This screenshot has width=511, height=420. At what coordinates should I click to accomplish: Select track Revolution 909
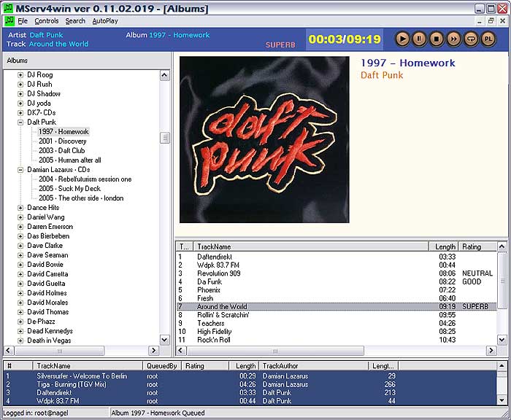pos(337,273)
